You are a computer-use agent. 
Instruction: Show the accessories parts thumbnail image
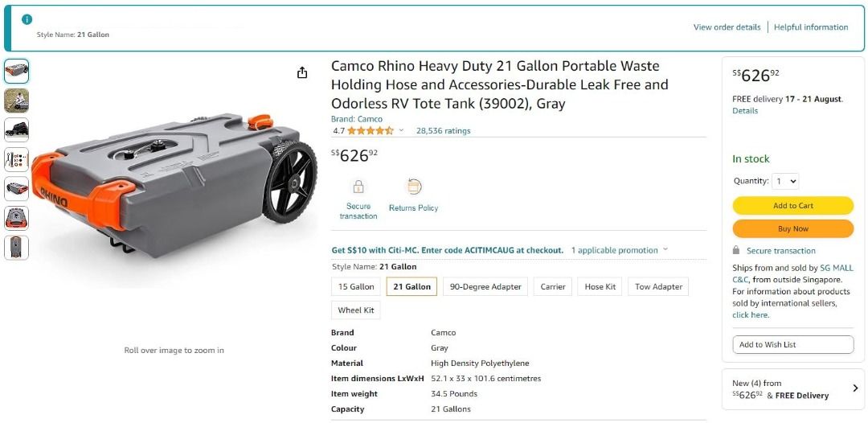pos(16,159)
